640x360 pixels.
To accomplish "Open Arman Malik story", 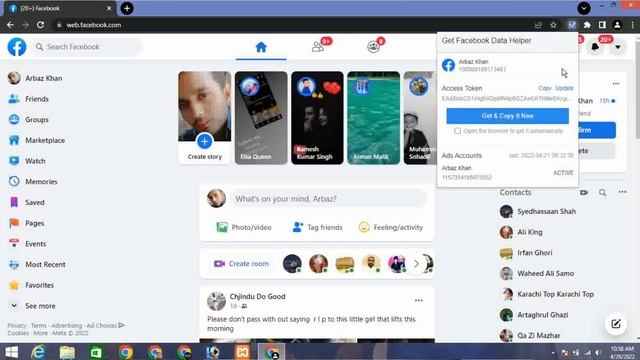I will [x=373, y=118].
